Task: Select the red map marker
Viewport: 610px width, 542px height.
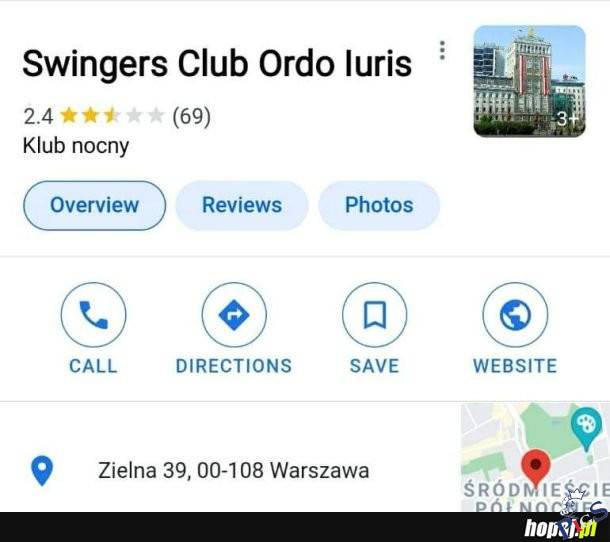Action: 536,467
